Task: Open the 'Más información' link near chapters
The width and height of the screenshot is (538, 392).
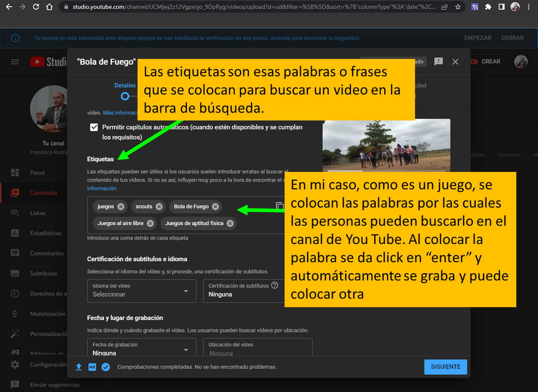Action: 121,113
